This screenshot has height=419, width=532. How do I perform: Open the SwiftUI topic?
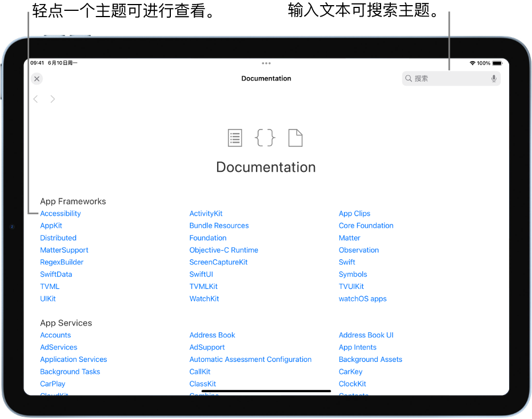click(201, 275)
